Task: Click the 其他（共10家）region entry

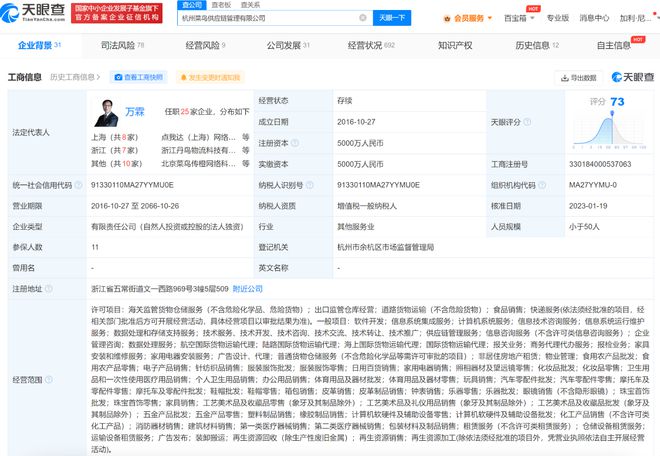Action: click(x=117, y=163)
